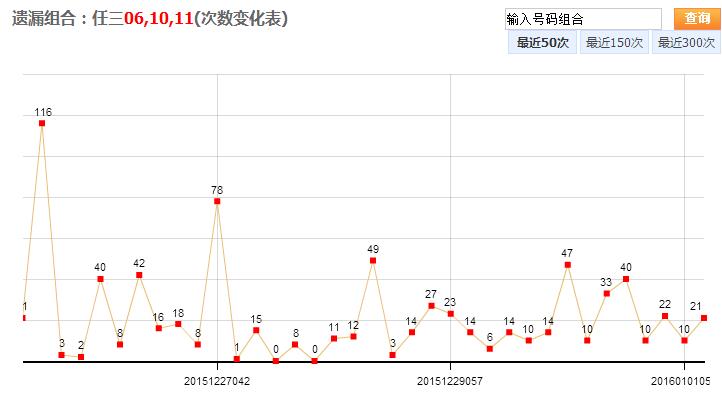Click the orange 查询 search button
Viewport: 722px width, 404px height.
point(697,18)
